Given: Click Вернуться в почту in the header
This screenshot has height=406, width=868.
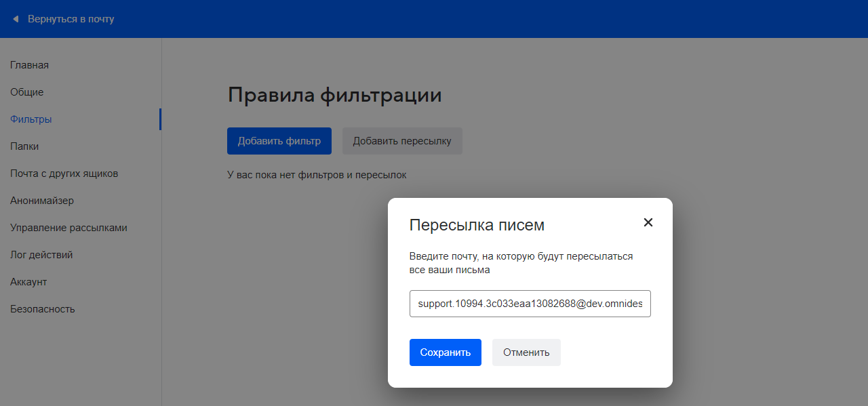Looking at the screenshot, I should point(72,19).
